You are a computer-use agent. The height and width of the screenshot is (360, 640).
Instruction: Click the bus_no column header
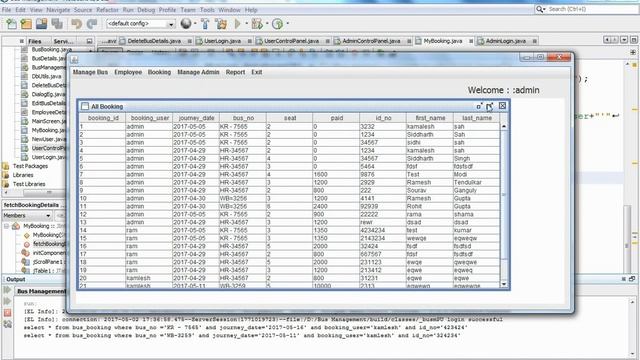coord(243,118)
